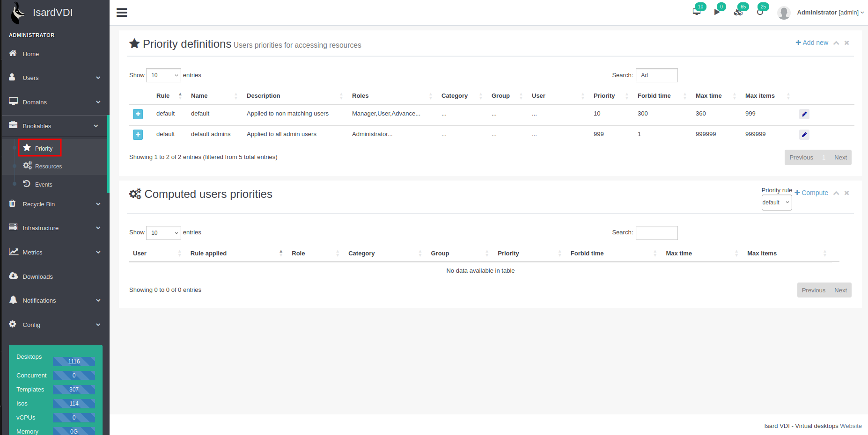This screenshot has height=435, width=868.
Task: Focus the Computed users priorities search field
Action: (x=656, y=233)
